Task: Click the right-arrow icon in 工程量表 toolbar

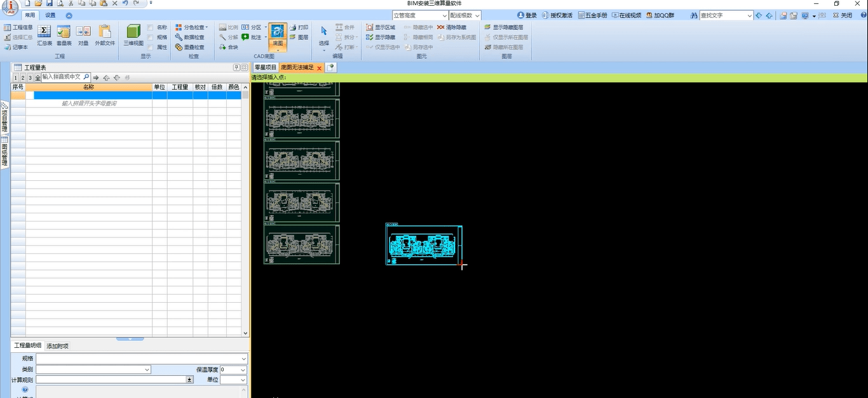Action: (96, 77)
